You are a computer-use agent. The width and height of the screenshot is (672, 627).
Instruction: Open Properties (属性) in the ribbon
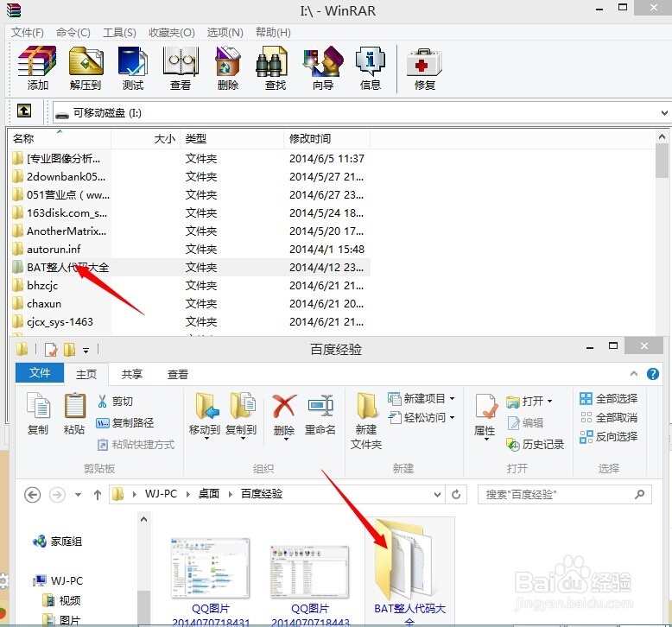click(485, 415)
